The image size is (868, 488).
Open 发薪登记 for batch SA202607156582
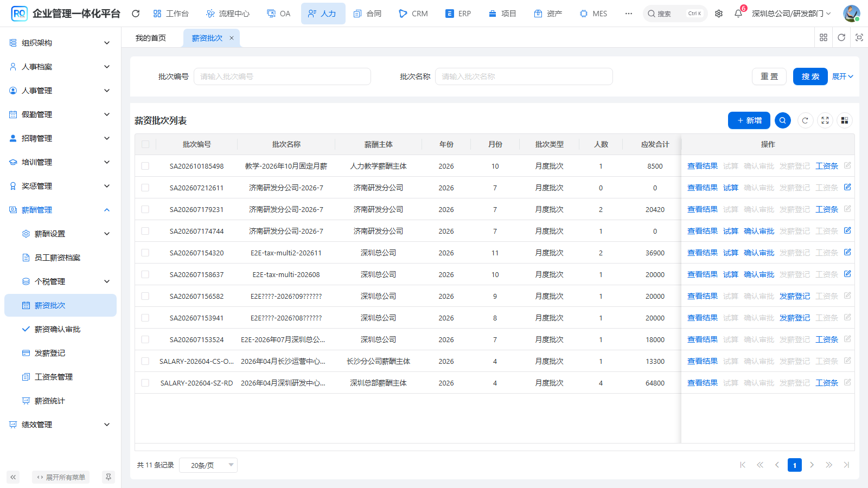click(795, 296)
